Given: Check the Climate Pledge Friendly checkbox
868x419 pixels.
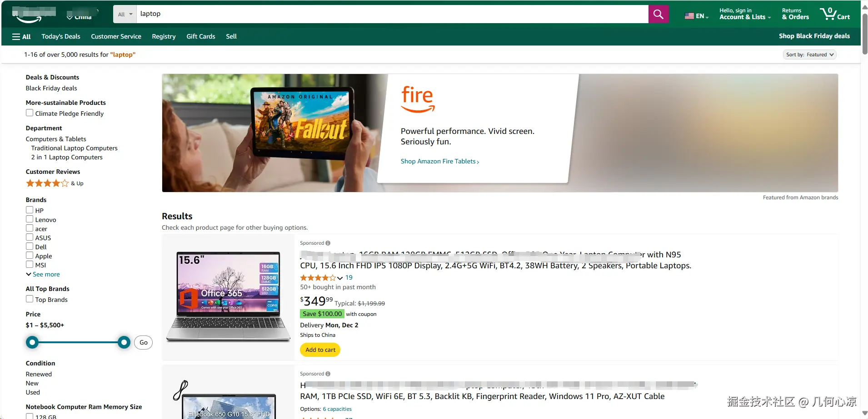Looking at the screenshot, I should tap(30, 113).
